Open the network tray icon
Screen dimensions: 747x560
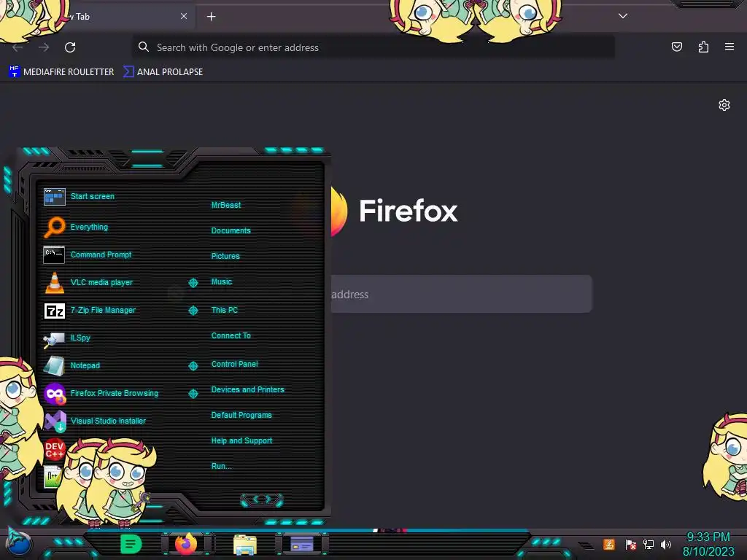click(649, 544)
